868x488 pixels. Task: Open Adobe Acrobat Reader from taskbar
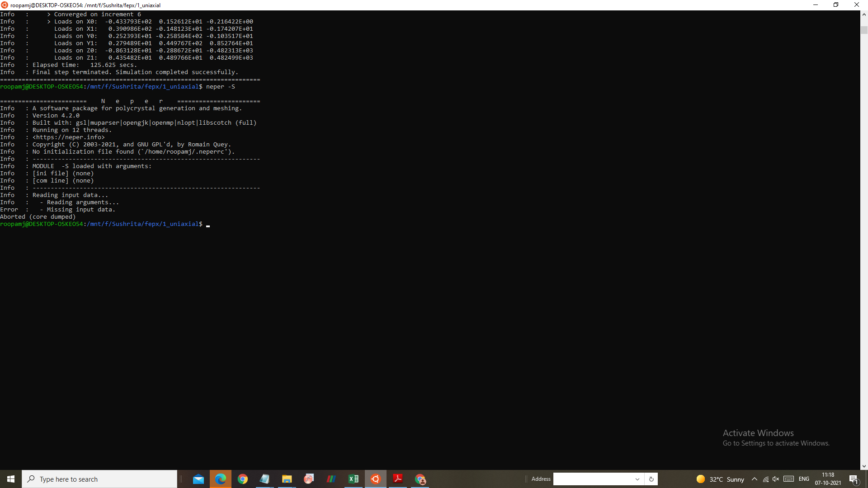pyautogui.click(x=398, y=479)
